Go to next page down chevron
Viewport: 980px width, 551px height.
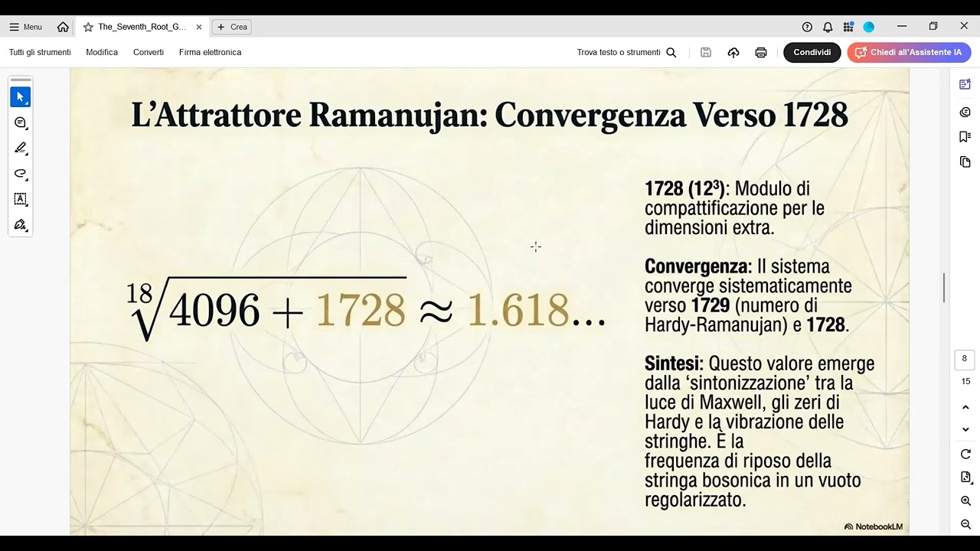pos(965,429)
